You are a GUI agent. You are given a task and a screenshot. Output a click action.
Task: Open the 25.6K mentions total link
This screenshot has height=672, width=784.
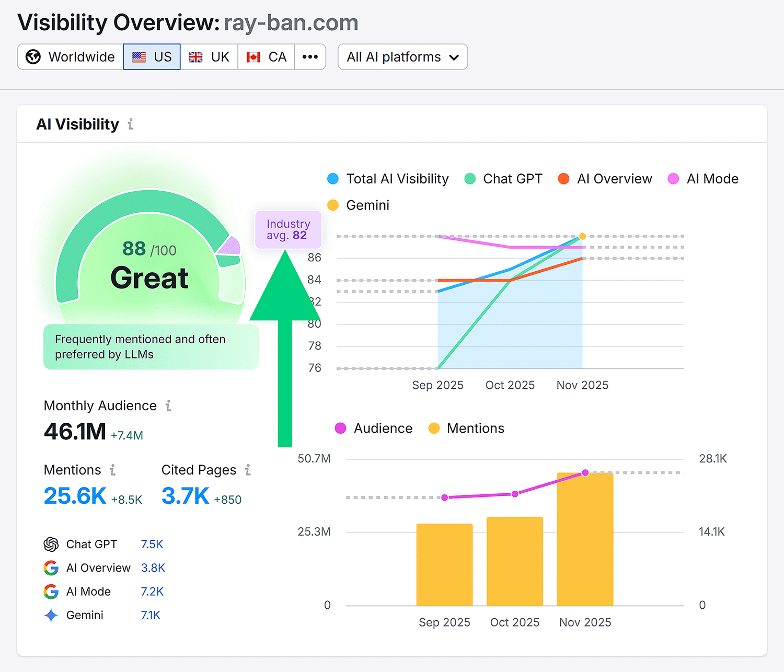(x=75, y=496)
